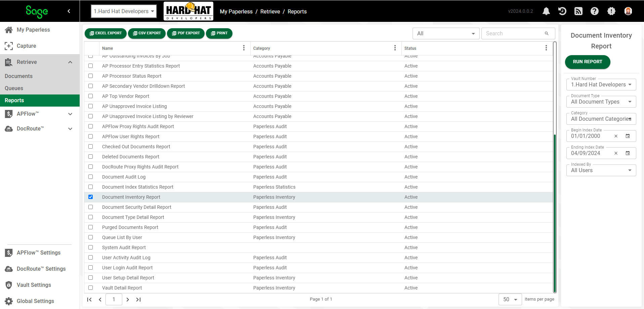Check AP Top Vendor Report checkbox

tap(90, 96)
